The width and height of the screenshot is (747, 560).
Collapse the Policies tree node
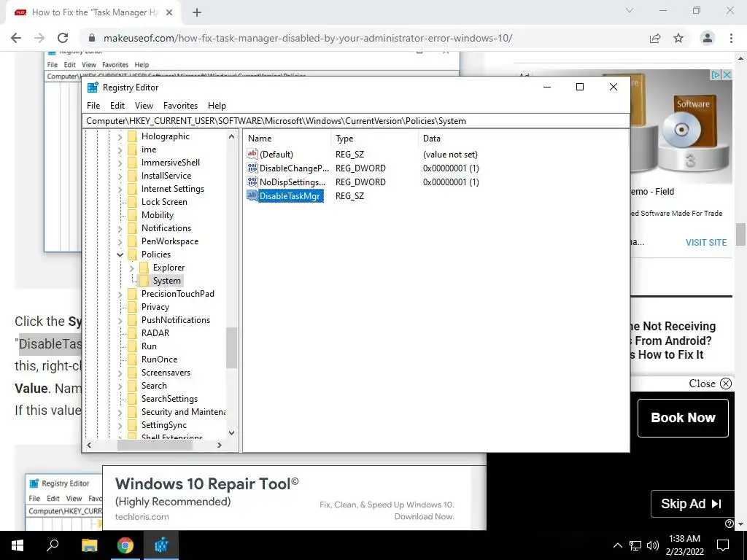click(x=120, y=254)
